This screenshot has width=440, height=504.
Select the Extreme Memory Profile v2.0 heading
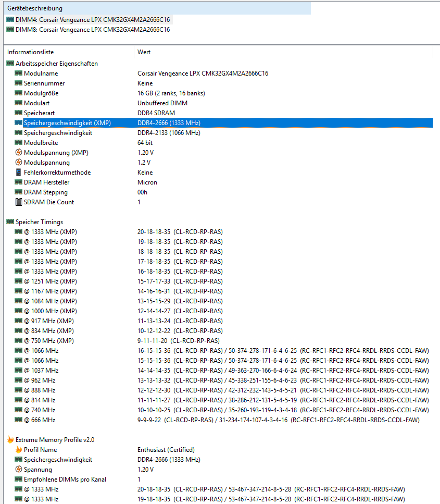coord(55,439)
